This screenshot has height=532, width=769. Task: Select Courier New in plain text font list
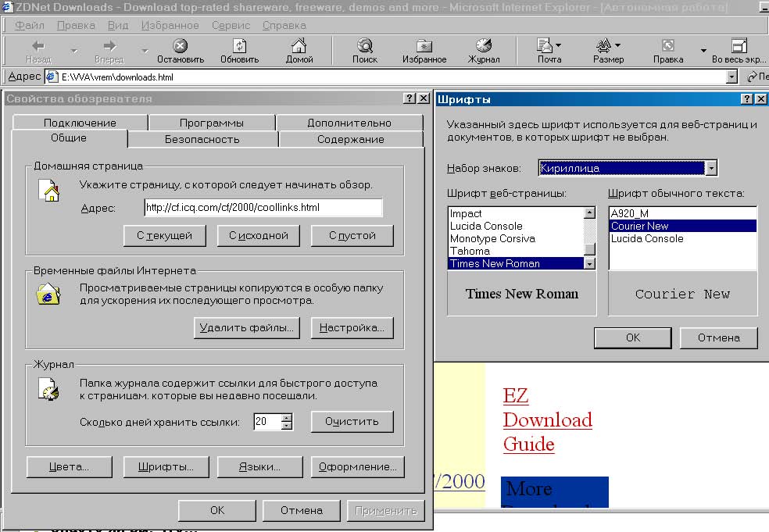tap(683, 226)
